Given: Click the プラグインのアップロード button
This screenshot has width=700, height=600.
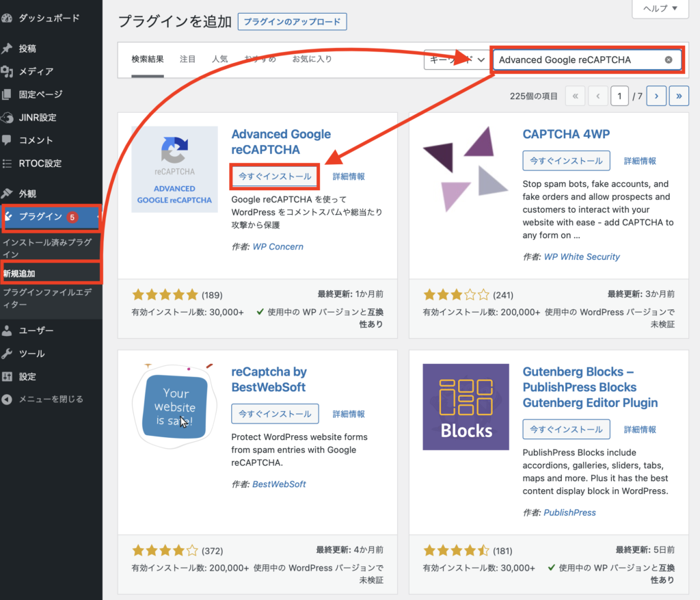Looking at the screenshot, I should pyautogui.click(x=293, y=21).
